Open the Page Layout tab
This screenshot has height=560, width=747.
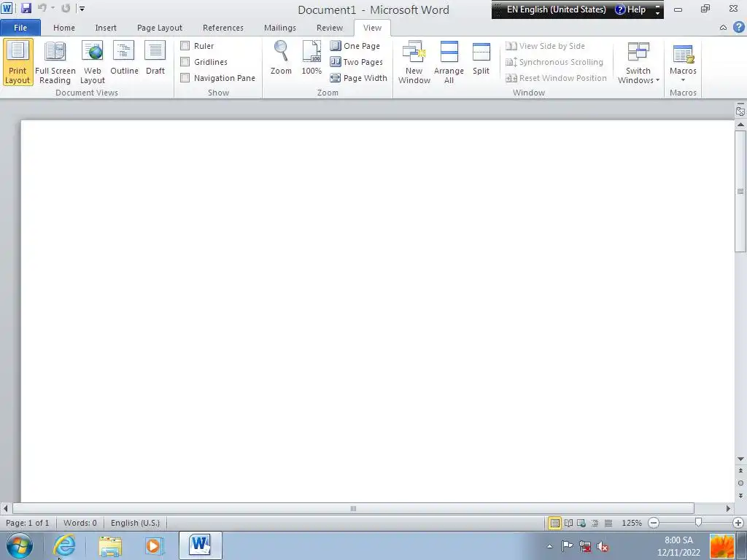(x=160, y=28)
